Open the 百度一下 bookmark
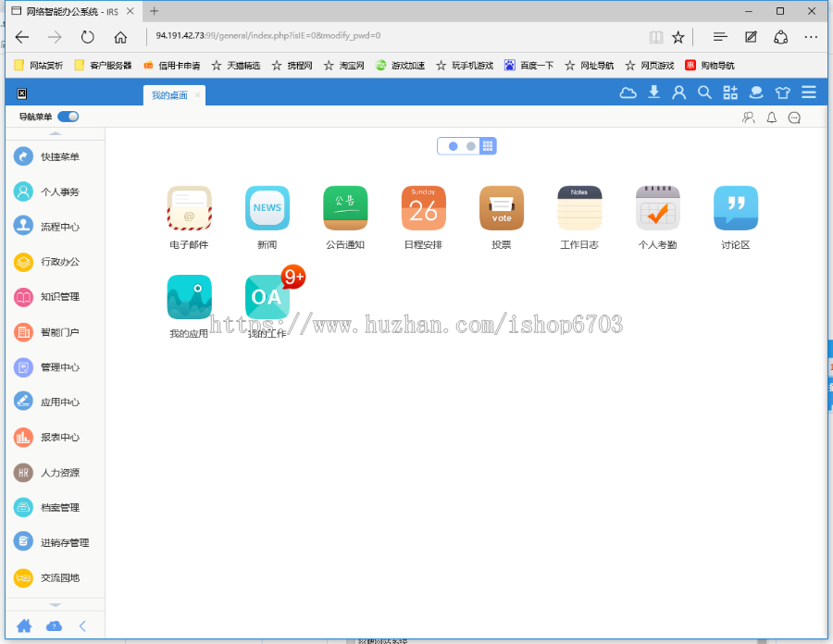 (528, 66)
